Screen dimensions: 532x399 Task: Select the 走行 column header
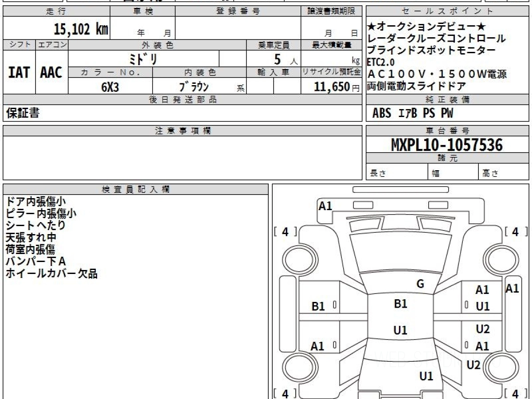click(x=56, y=12)
